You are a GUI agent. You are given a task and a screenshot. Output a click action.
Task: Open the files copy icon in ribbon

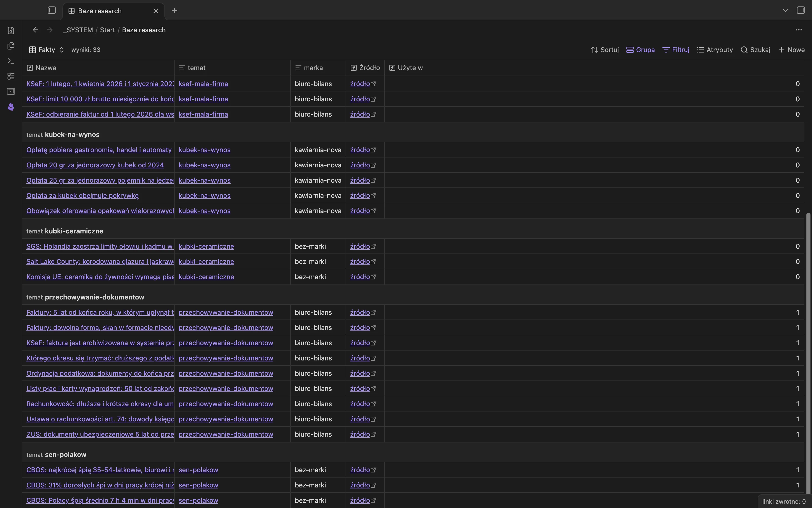[11, 46]
